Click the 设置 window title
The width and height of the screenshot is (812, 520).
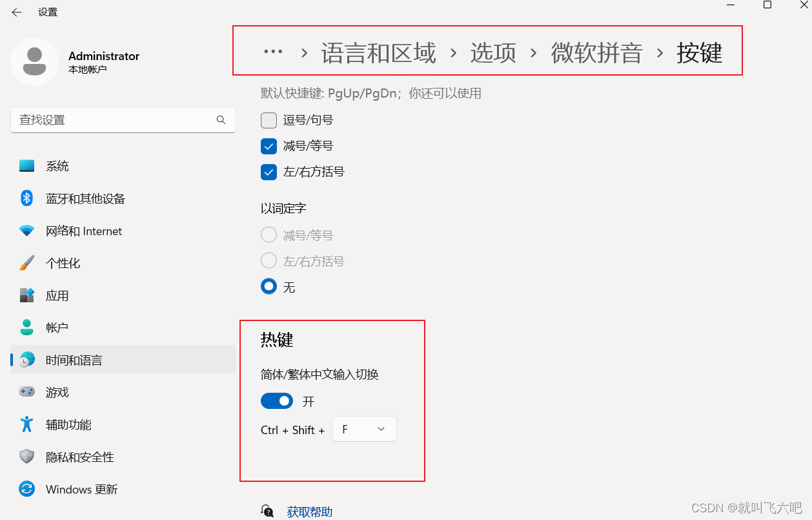48,12
